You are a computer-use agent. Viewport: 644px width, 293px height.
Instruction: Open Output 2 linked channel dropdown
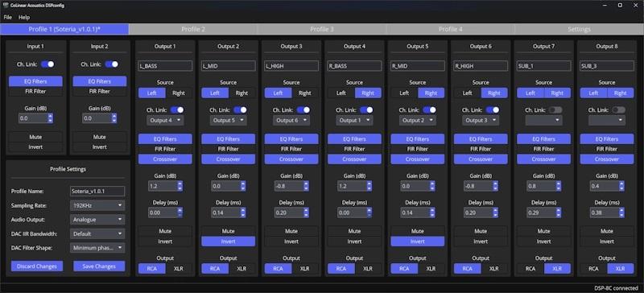click(228, 121)
